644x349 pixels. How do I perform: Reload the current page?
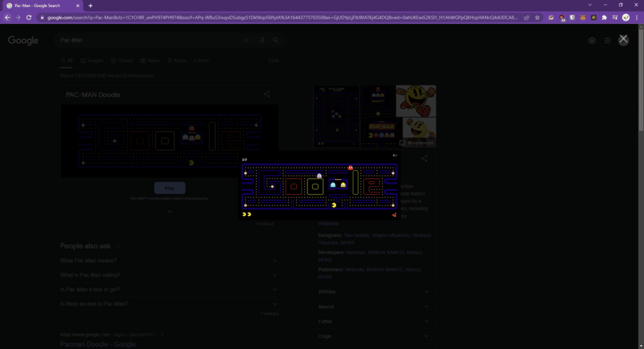tap(29, 18)
